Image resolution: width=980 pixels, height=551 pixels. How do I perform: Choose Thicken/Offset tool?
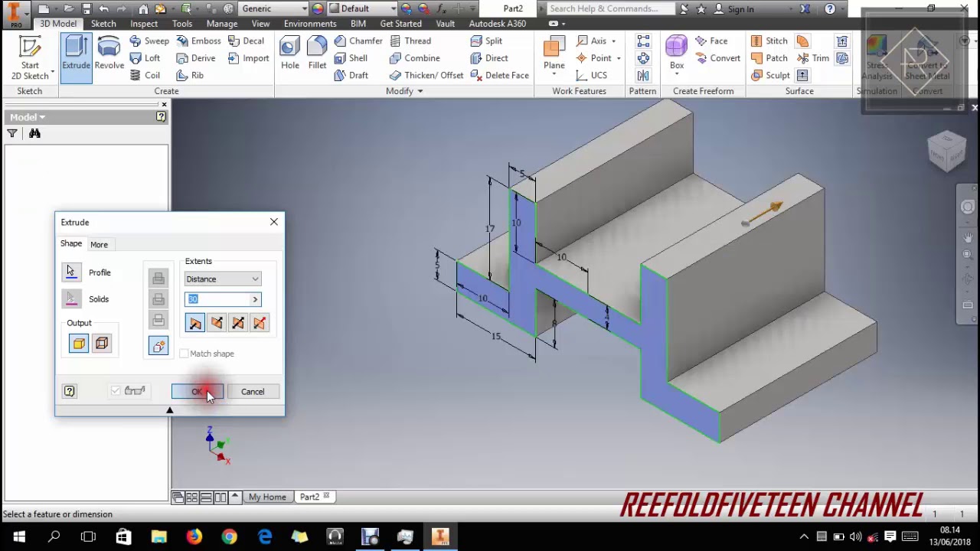click(x=426, y=75)
